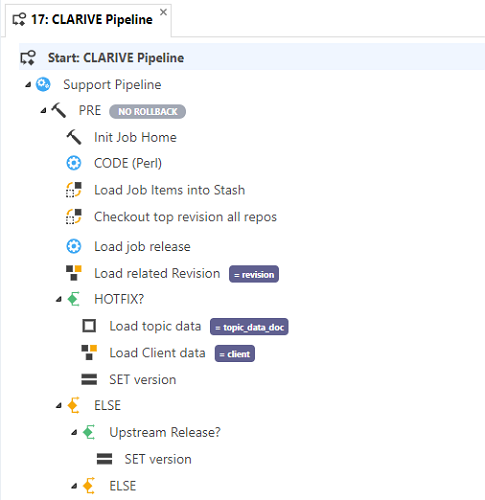The image size is (485, 500).
Task: Click the Load Job Items into Stash icon
Action: (x=74, y=190)
